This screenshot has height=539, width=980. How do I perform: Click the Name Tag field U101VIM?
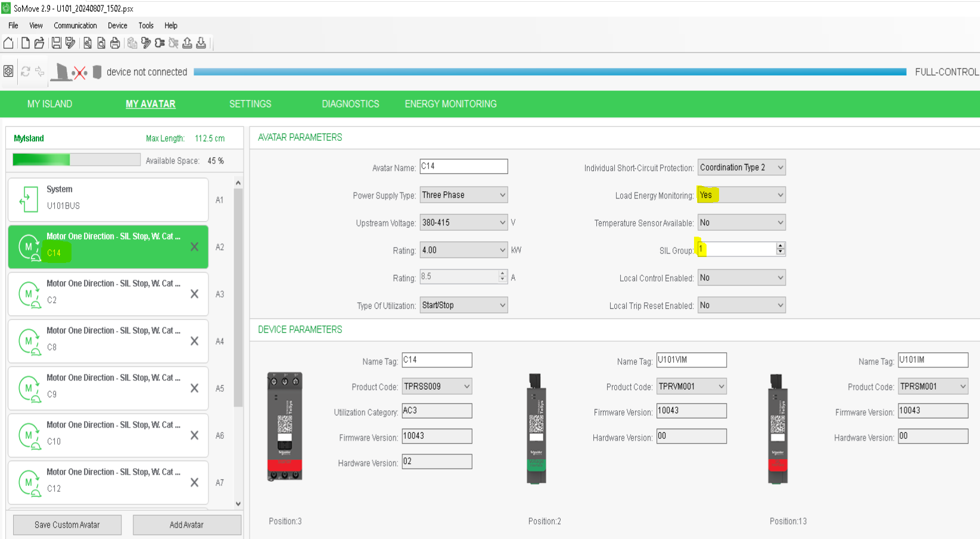[692, 360]
